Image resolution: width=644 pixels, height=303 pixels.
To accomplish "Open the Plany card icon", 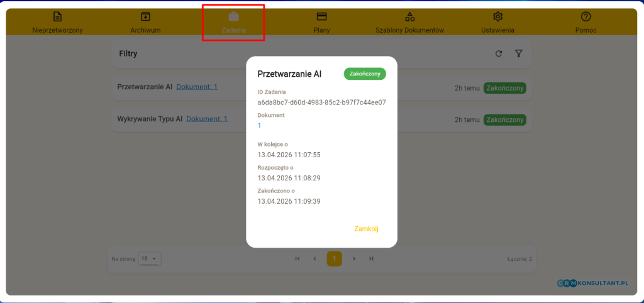I will point(321,17).
